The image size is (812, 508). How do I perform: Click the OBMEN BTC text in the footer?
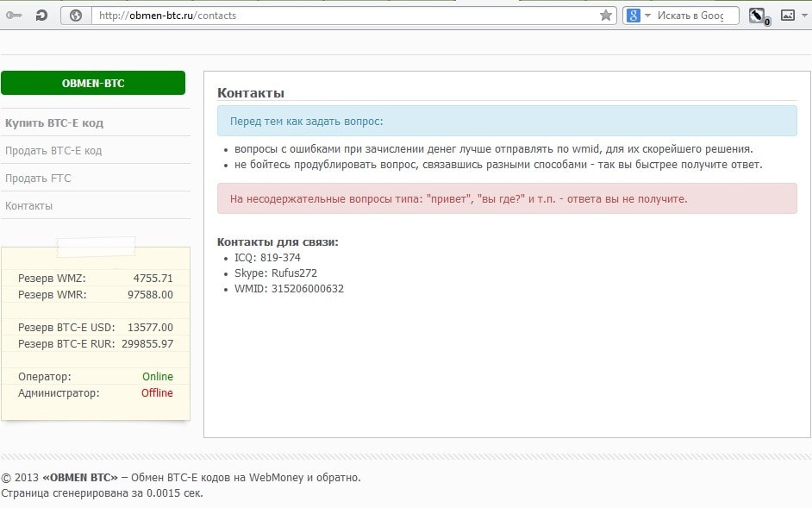(79, 478)
